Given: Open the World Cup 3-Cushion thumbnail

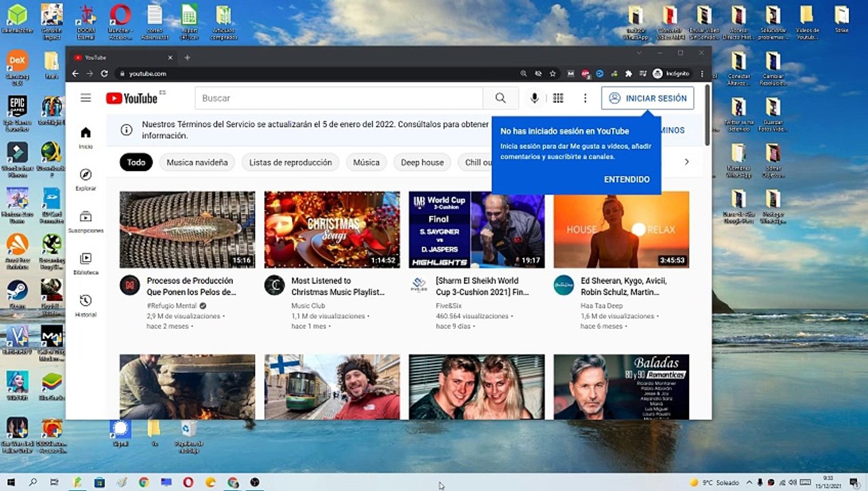Looking at the screenshot, I should point(476,229).
